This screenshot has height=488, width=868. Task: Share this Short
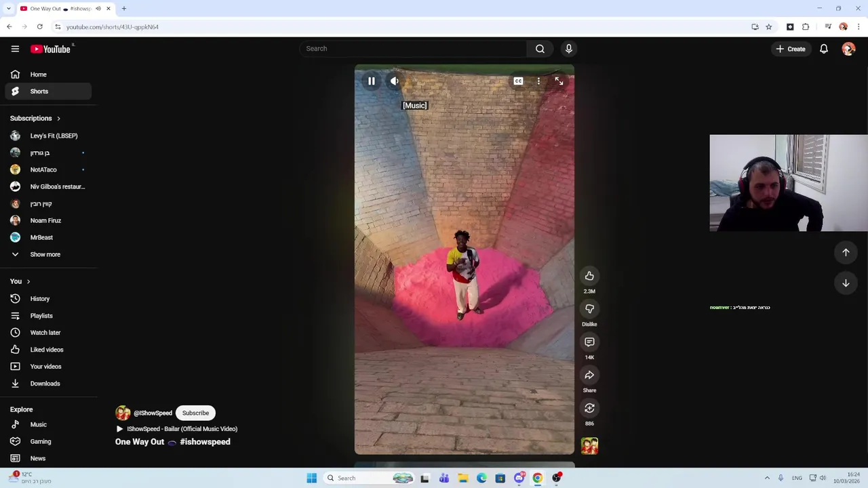click(589, 375)
